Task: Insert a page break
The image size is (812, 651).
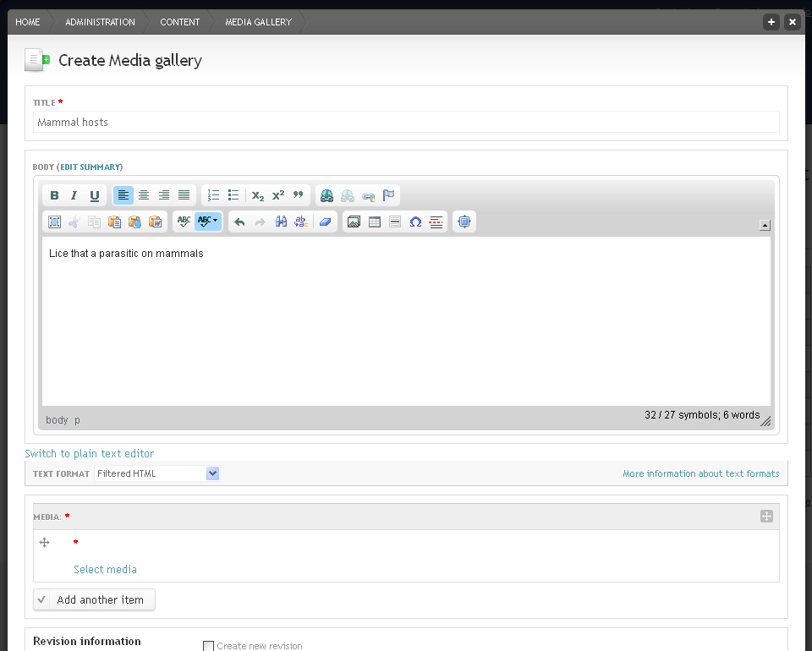Action: click(436, 222)
